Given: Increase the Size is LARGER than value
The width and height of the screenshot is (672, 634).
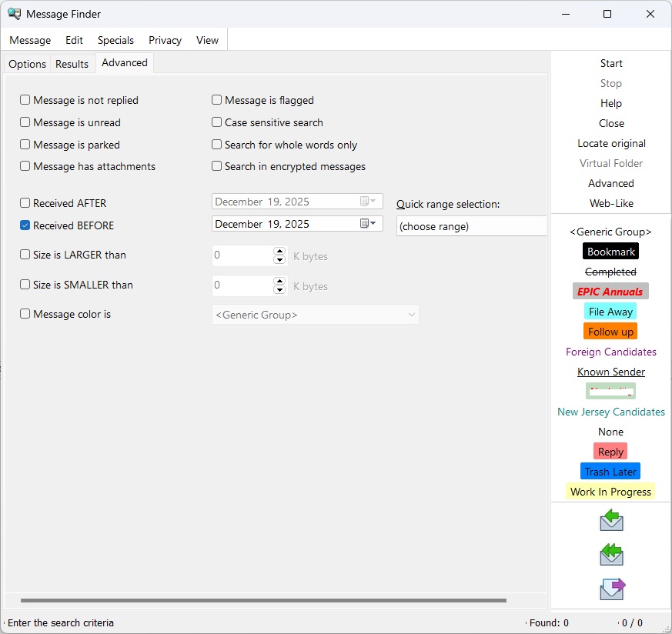Looking at the screenshot, I should (279, 251).
